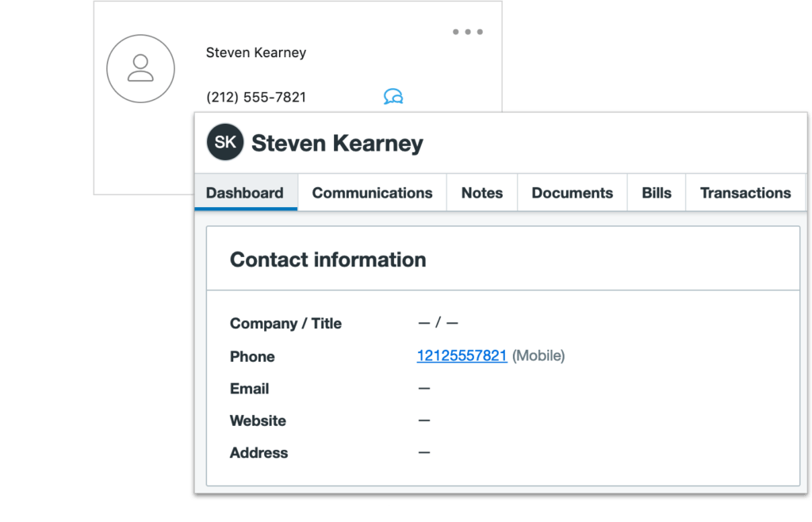Click the Steven Kearney name heading
The height and width of the screenshot is (522, 812).
coord(337,144)
